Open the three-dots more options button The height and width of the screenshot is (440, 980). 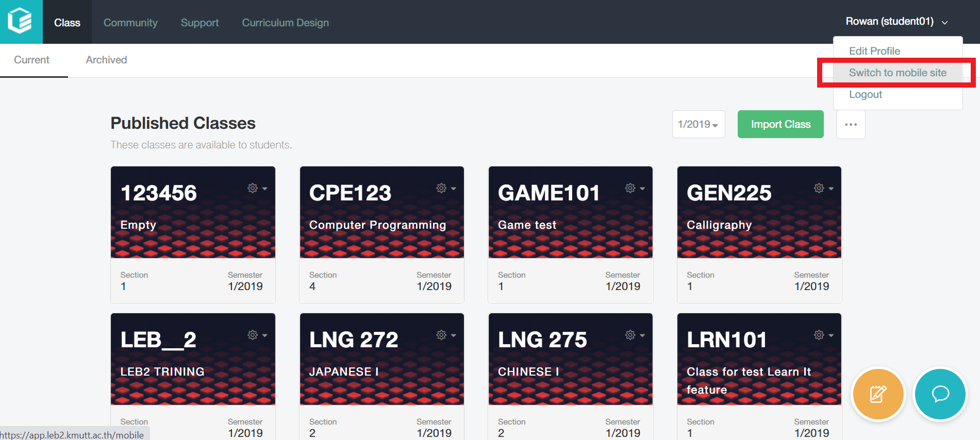(x=851, y=124)
